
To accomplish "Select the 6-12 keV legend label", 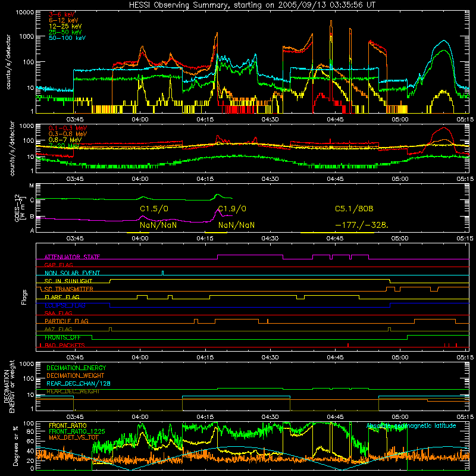I will (x=64, y=20).
